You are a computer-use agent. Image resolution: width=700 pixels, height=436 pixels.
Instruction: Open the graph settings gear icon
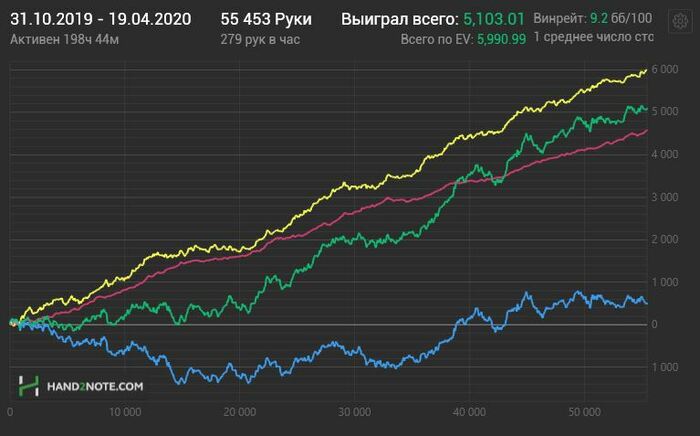pos(680,21)
